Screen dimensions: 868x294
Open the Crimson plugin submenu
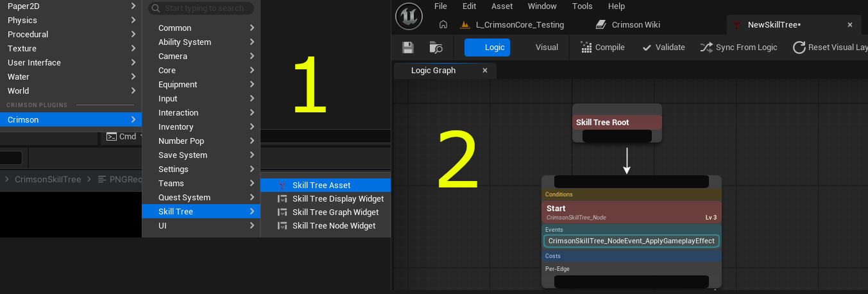coord(71,120)
